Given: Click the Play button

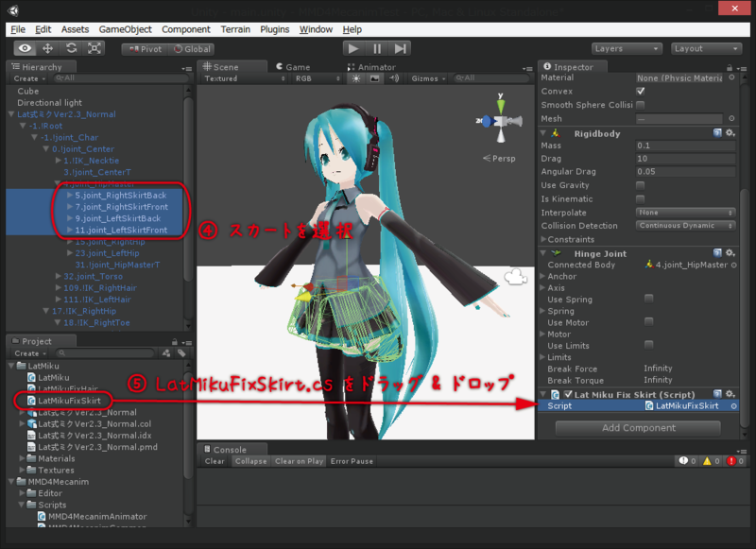Looking at the screenshot, I should click(353, 49).
